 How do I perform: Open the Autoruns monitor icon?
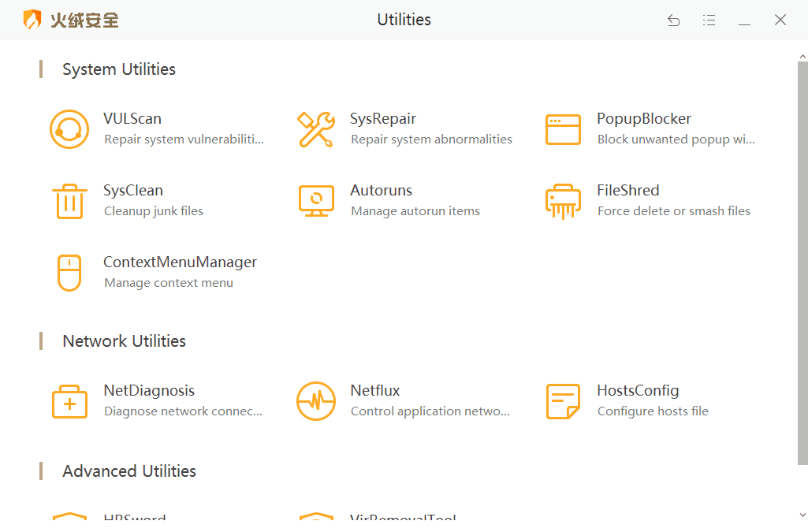tap(316, 201)
